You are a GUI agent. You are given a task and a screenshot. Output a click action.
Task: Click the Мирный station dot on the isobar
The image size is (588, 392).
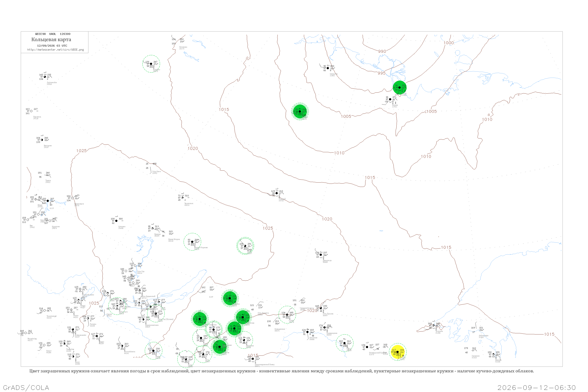[x=277, y=193]
